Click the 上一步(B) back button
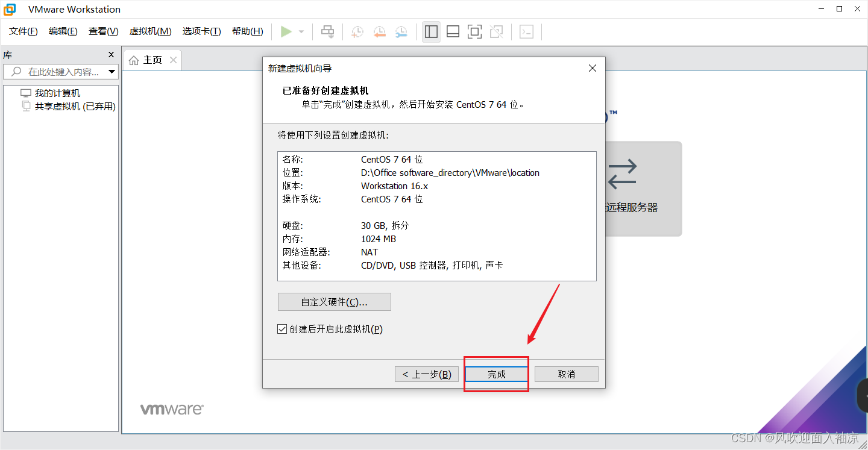Viewport: 868px width, 450px height. click(427, 374)
